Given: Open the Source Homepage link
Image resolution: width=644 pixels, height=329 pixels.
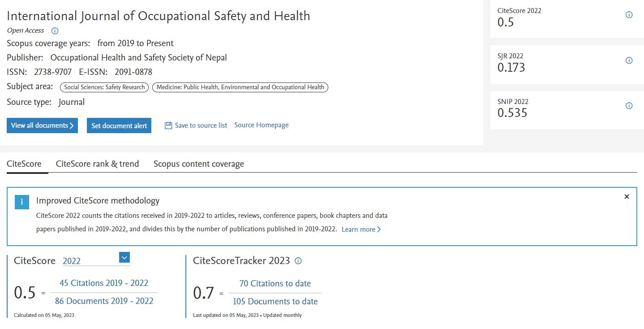Looking at the screenshot, I should click(x=262, y=125).
